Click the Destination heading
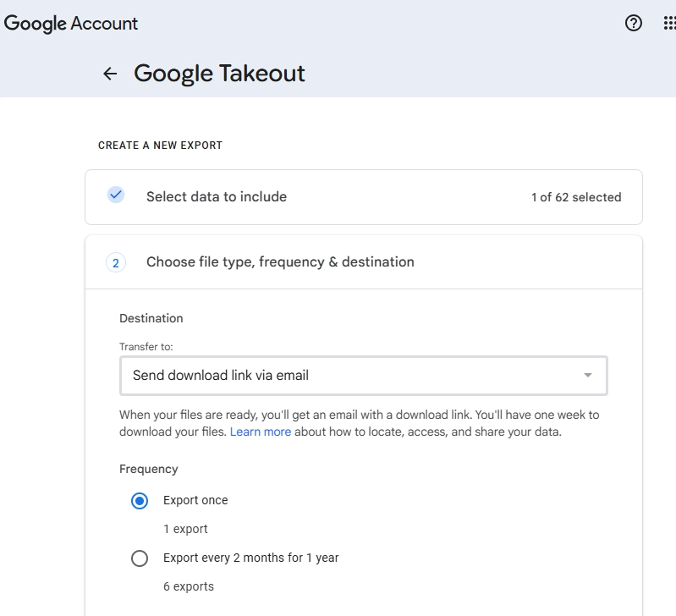This screenshot has width=676, height=616. [151, 318]
